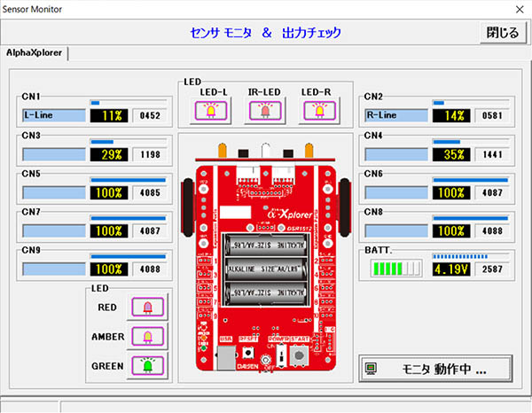Toggle the IR-LED output button
This screenshot has height=413, width=532.
click(265, 111)
